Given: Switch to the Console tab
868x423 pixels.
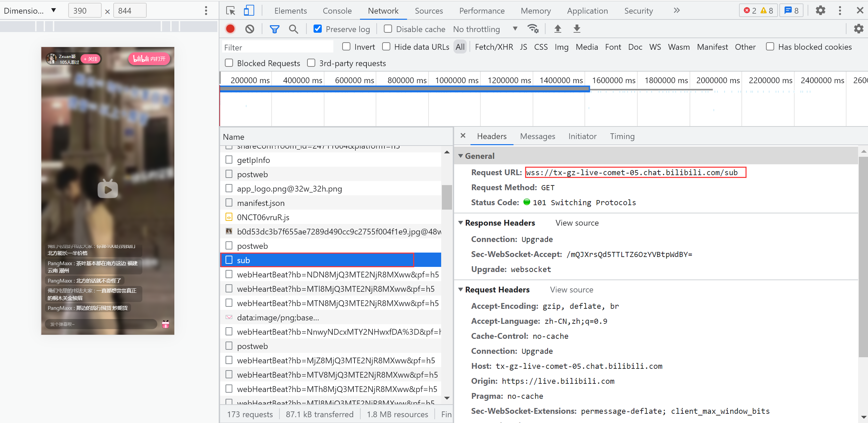Looking at the screenshot, I should [337, 11].
